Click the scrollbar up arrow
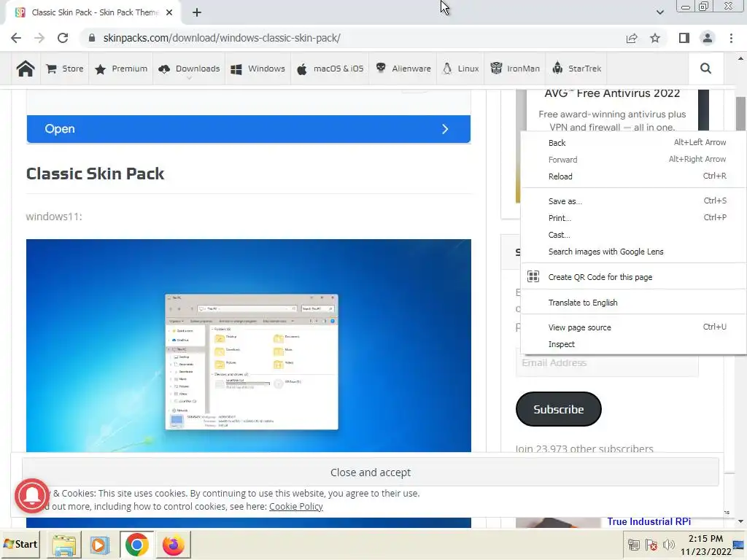This screenshot has width=747, height=560. [740, 58]
